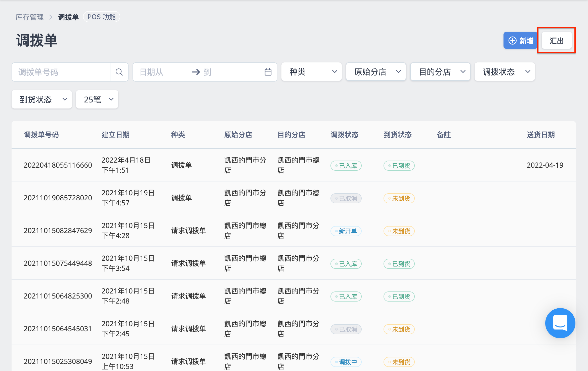Viewport: 588px width, 371px height.
Task: Click 已入库 badge for order 20211015064825300
Action: pos(346,296)
